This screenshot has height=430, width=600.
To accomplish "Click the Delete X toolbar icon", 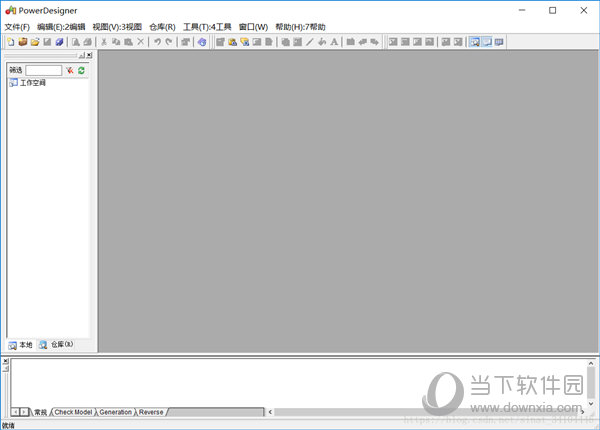I will click(x=140, y=42).
